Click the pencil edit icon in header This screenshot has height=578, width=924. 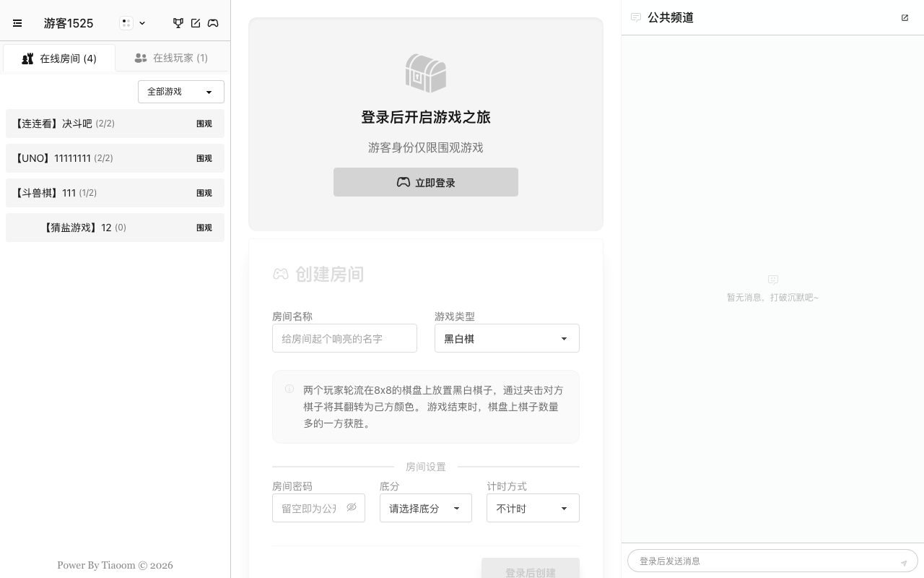coord(196,23)
